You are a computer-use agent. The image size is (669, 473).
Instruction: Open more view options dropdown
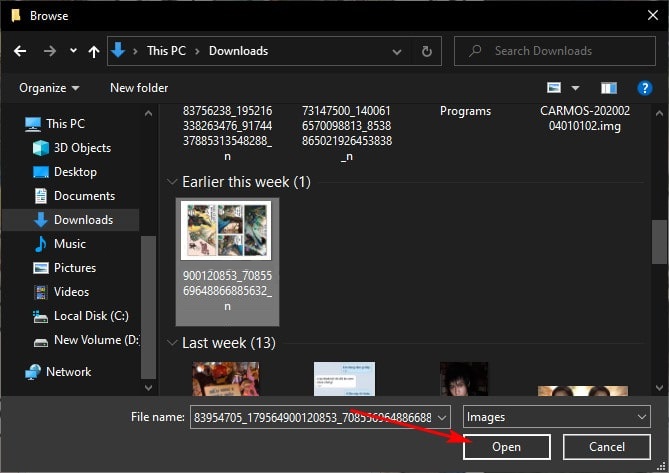(575, 88)
